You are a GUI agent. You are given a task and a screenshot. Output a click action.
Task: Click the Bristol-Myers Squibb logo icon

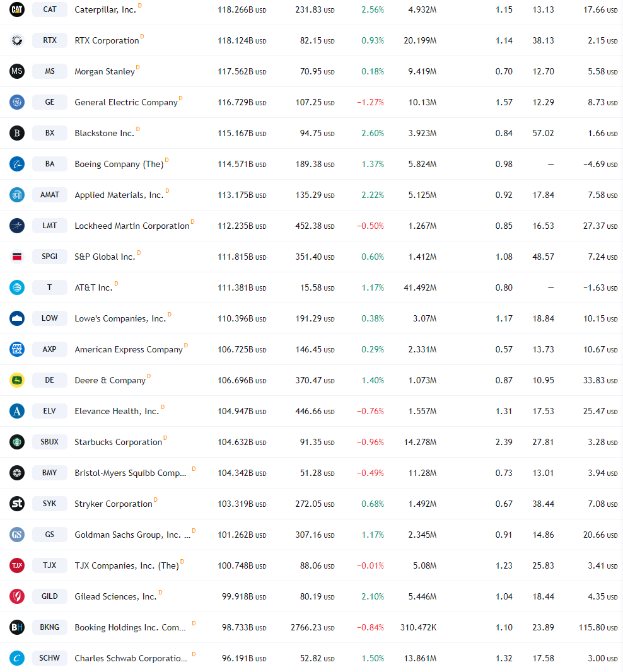17,473
